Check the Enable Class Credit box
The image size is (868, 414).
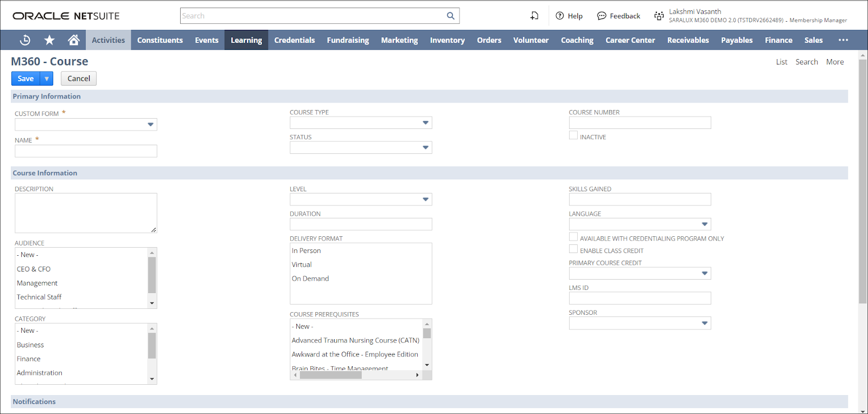click(573, 249)
